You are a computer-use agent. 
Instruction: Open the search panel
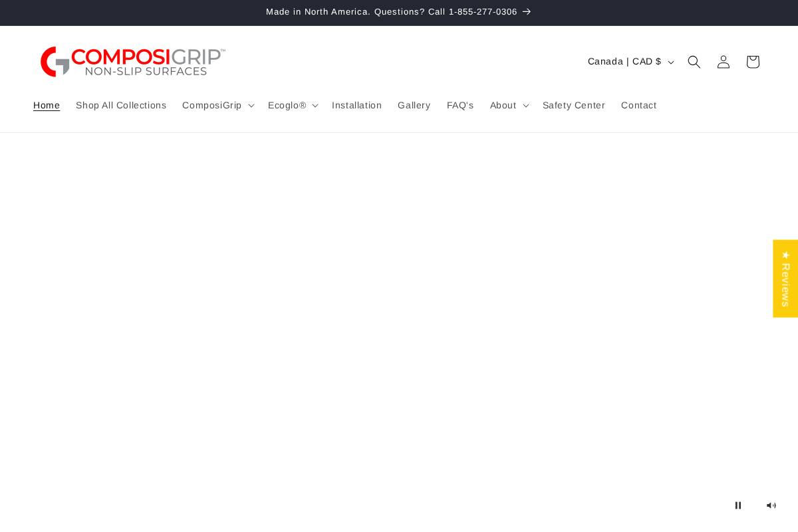coord(694,61)
